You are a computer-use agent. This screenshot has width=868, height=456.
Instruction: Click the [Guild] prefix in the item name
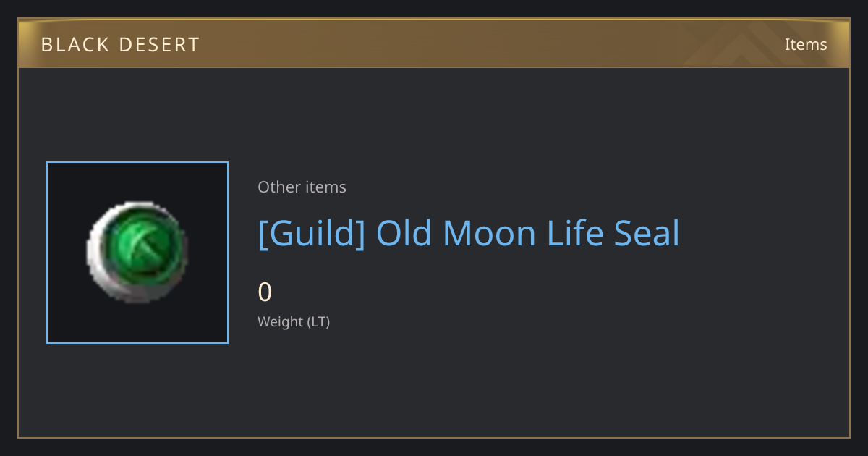(312, 233)
